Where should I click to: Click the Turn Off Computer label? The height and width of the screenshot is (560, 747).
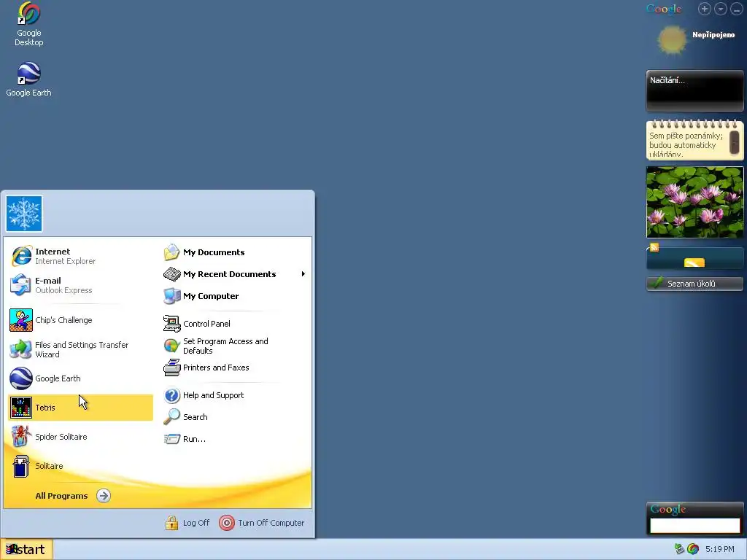click(x=271, y=523)
